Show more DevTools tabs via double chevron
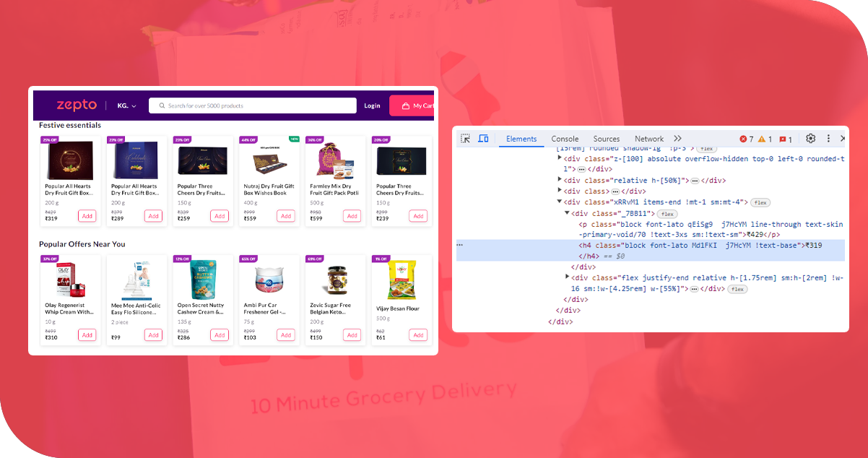 (677, 139)
